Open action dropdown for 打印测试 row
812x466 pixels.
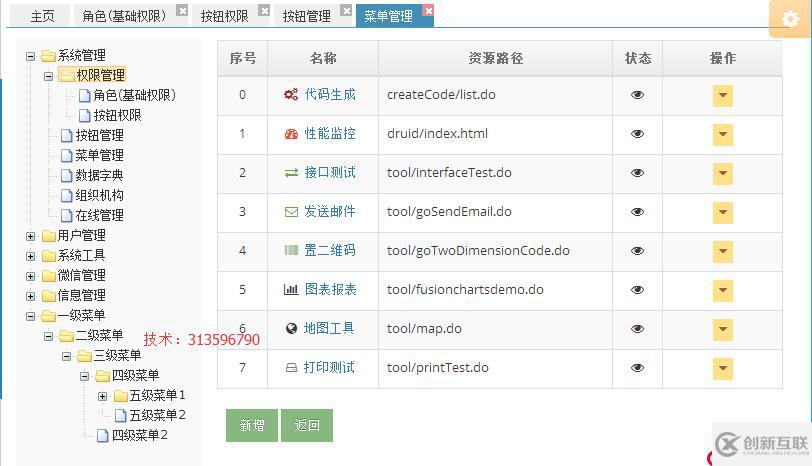pyautogui.click(x=722, y=369)
